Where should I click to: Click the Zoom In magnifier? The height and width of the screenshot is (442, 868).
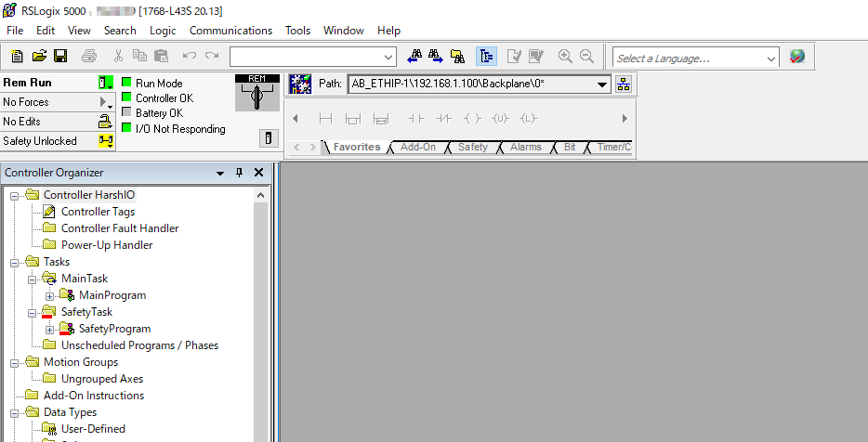(x=565, y=56)
